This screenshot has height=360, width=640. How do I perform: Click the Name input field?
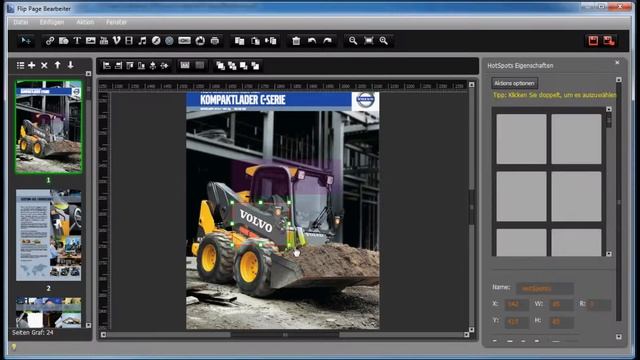(x=544, y=289)
